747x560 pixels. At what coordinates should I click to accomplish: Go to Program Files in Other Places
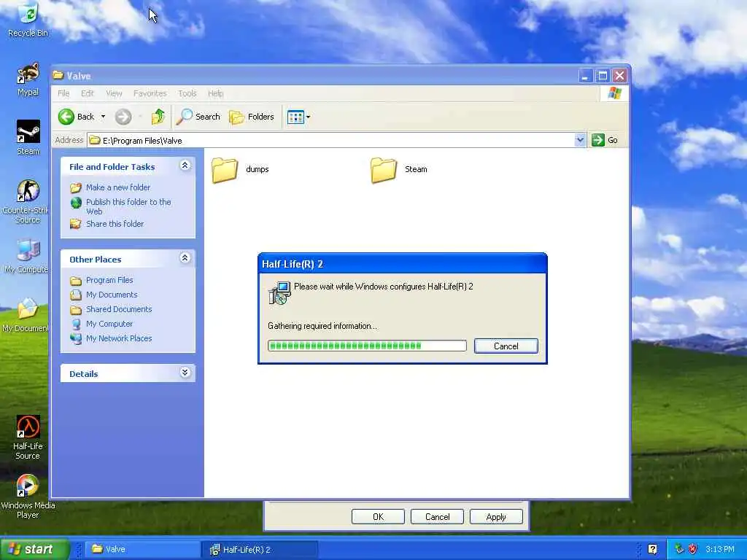[109, 280]
